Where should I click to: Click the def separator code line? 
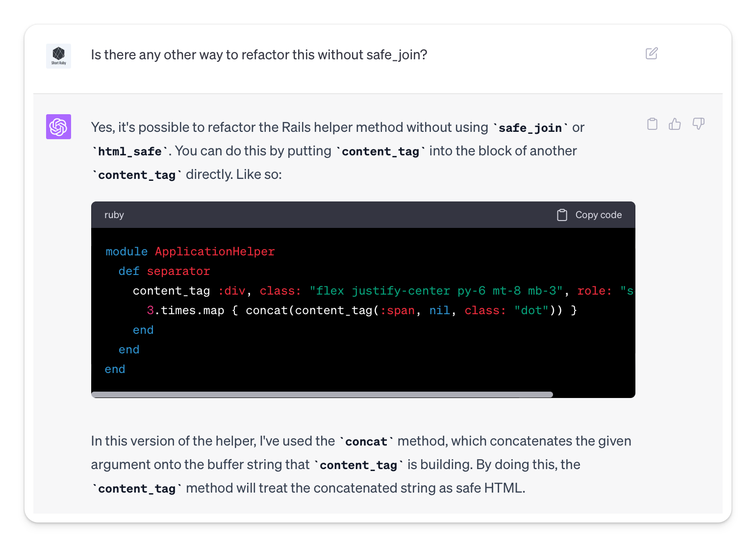[x=164, y=271]
